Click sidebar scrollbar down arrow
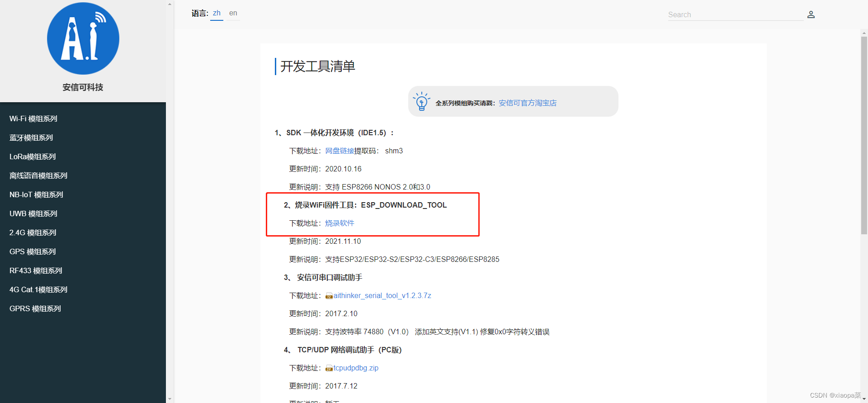Image resolution: width=868 pixels, height=403 pixels. pos(170,399)
